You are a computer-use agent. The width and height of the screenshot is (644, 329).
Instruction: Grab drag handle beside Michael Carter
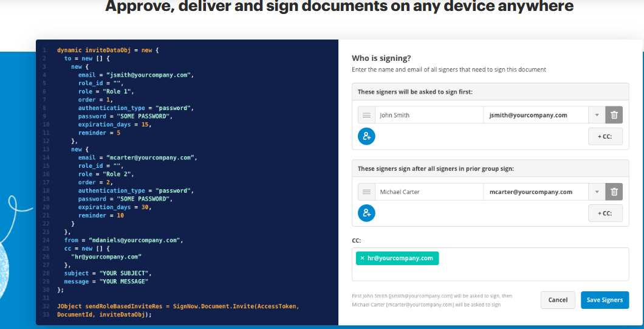pos(366,192)
